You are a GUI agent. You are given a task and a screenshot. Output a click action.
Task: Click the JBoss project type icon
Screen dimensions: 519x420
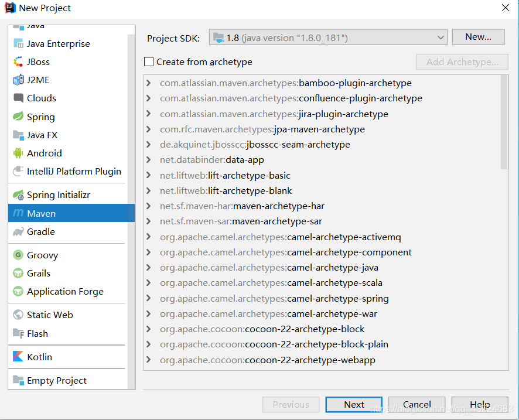point(18,62)
